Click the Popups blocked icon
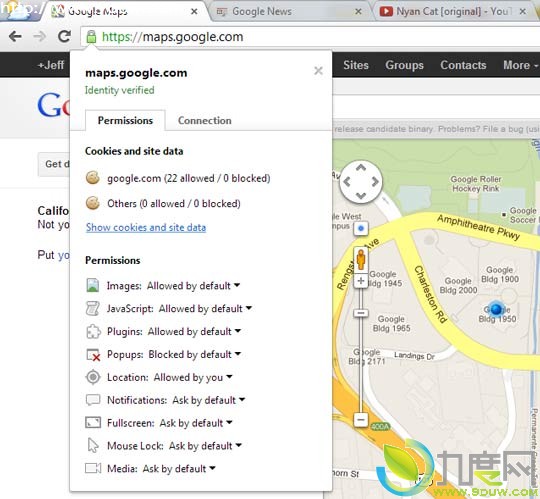The height and width of the screenshot is (499, 540). pyautogui.click(x=93, y=354)
